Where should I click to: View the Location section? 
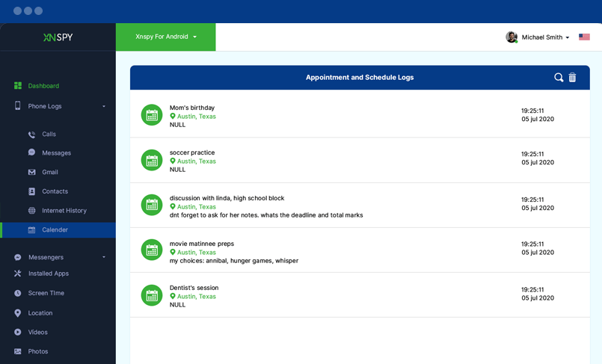click(x=40, y=313)
